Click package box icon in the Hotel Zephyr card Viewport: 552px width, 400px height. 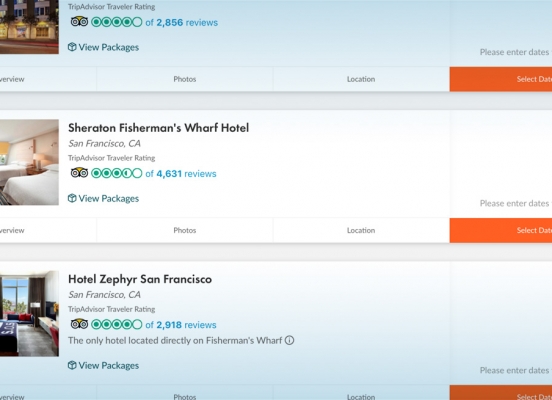tap(72, 365)
